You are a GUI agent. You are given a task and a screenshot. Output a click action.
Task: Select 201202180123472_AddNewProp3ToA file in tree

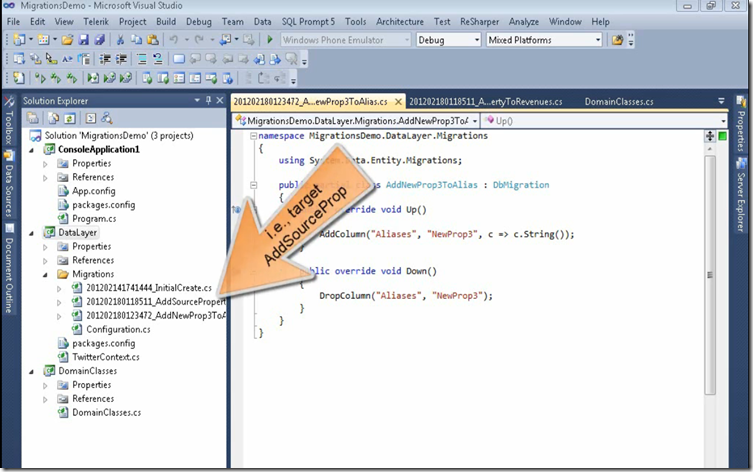(156, 315)
